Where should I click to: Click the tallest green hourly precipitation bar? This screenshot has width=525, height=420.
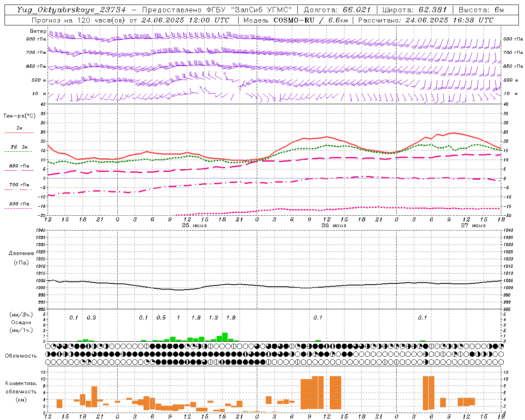point(225,337)
